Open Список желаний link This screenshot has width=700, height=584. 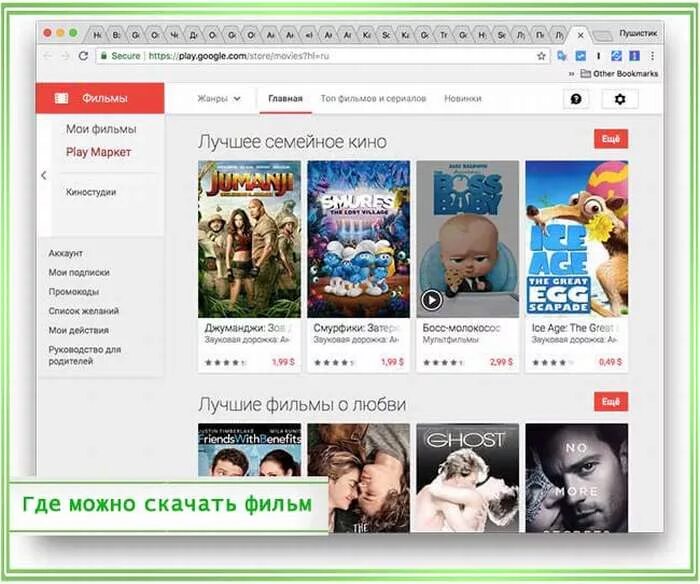pos(84,311)
